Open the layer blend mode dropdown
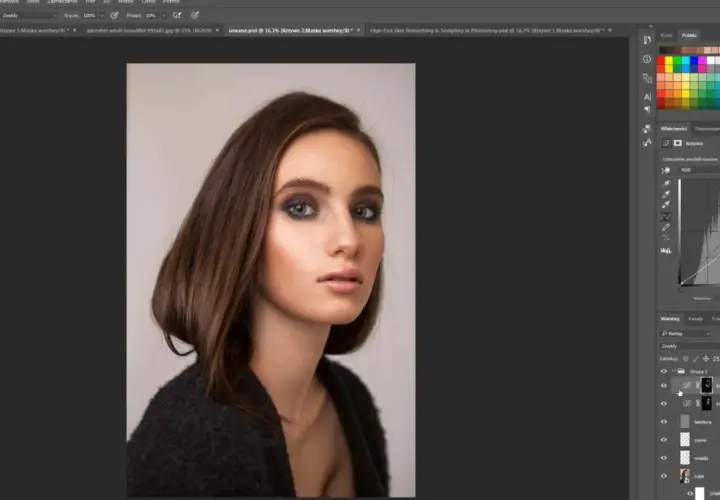Viewport: 720px width, 500px height. click(x=690, y=346)
